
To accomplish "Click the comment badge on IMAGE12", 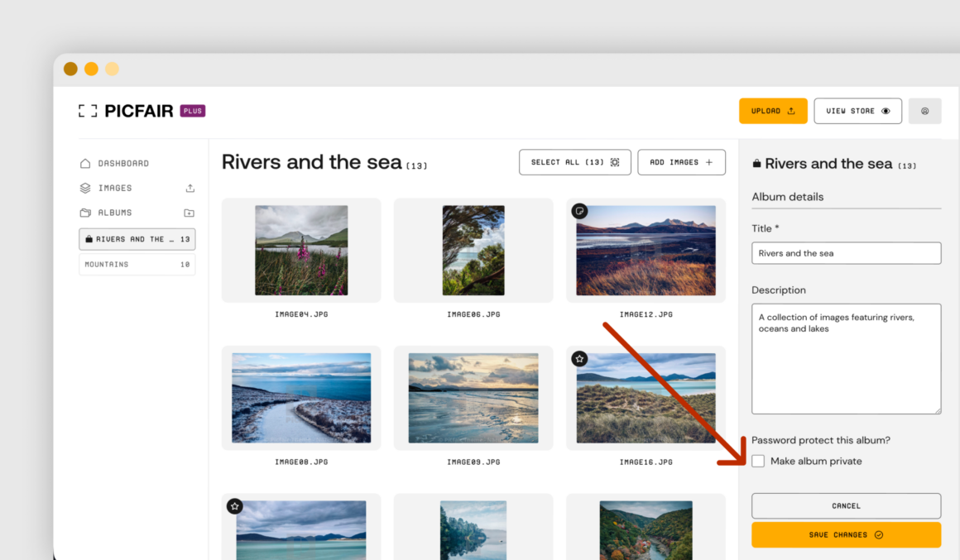I will click(579, 211).
